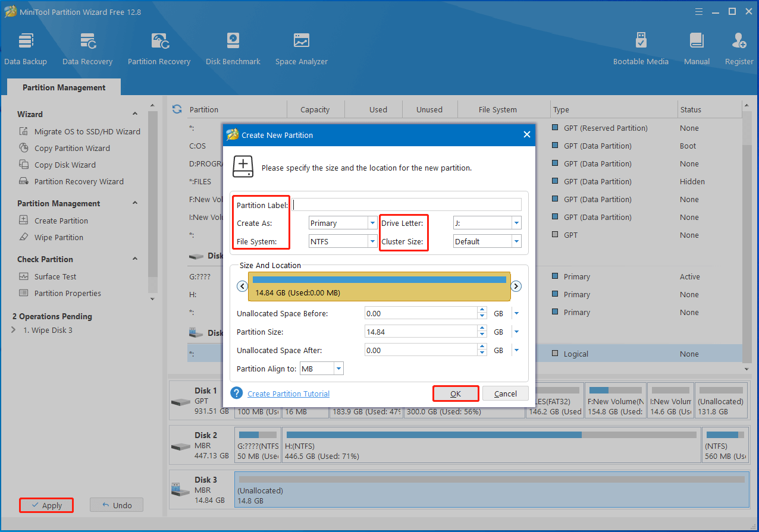Start the Disk Benchmark tool
Viewport: 759px width, 532px height.
coord(233,49)
